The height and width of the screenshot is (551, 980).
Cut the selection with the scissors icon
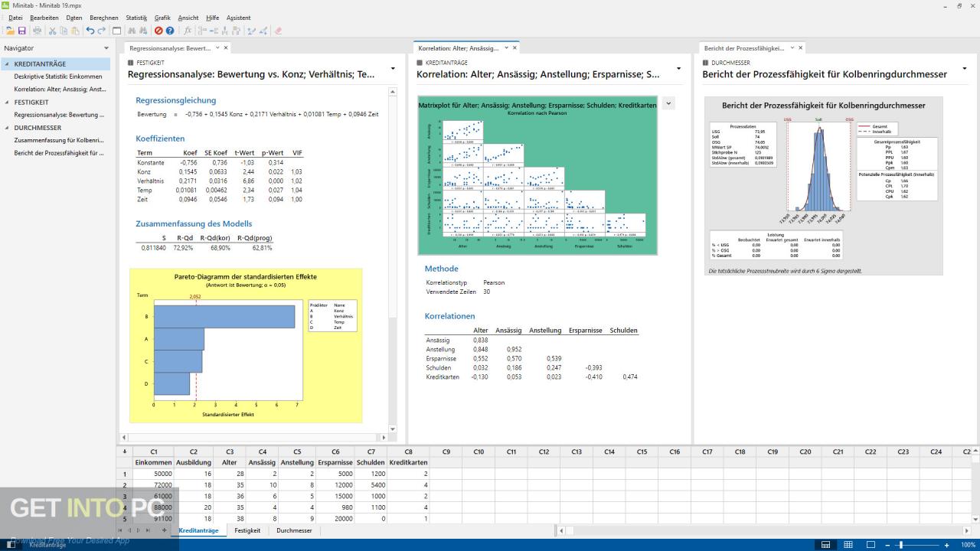52,31
